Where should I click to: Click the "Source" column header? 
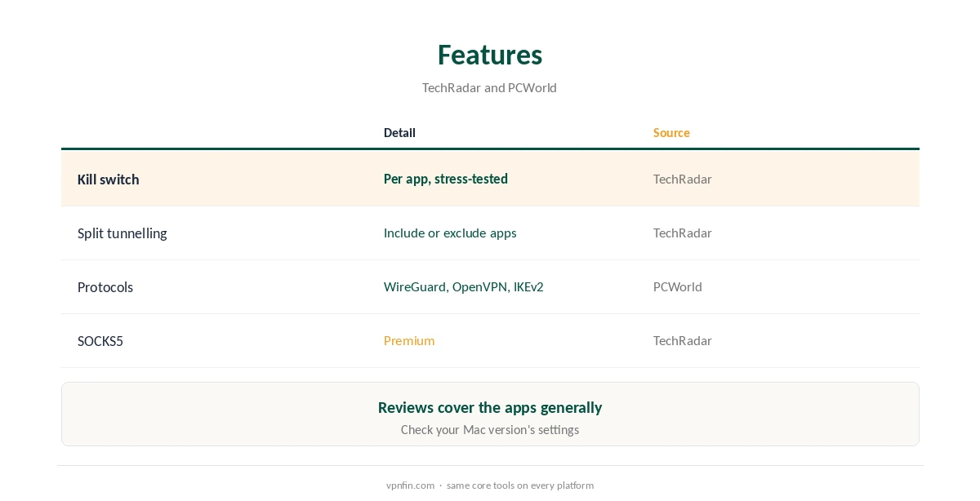point(671,133)
